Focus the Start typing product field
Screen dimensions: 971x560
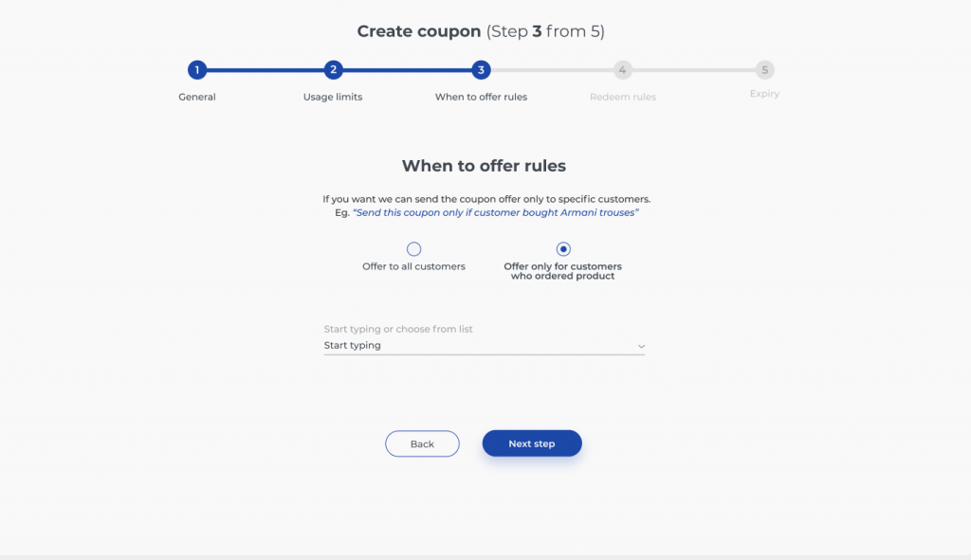coord(485,345)
